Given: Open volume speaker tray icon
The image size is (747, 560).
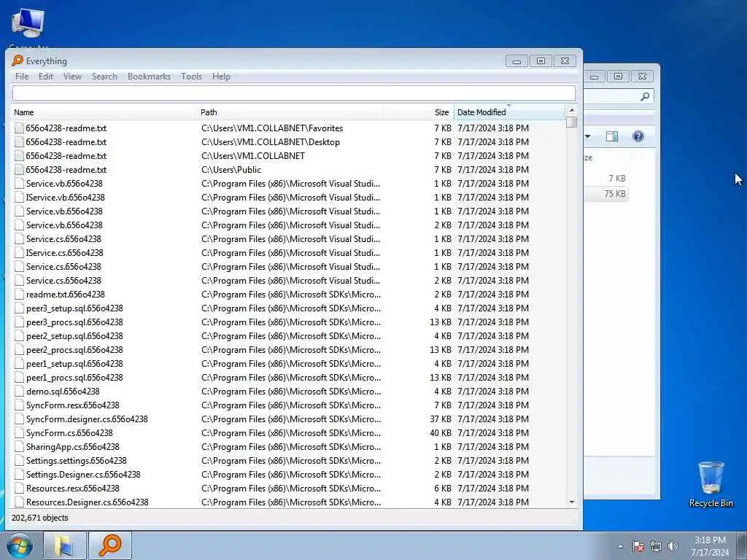Looking at the screenshot, I should coord(673,546).
